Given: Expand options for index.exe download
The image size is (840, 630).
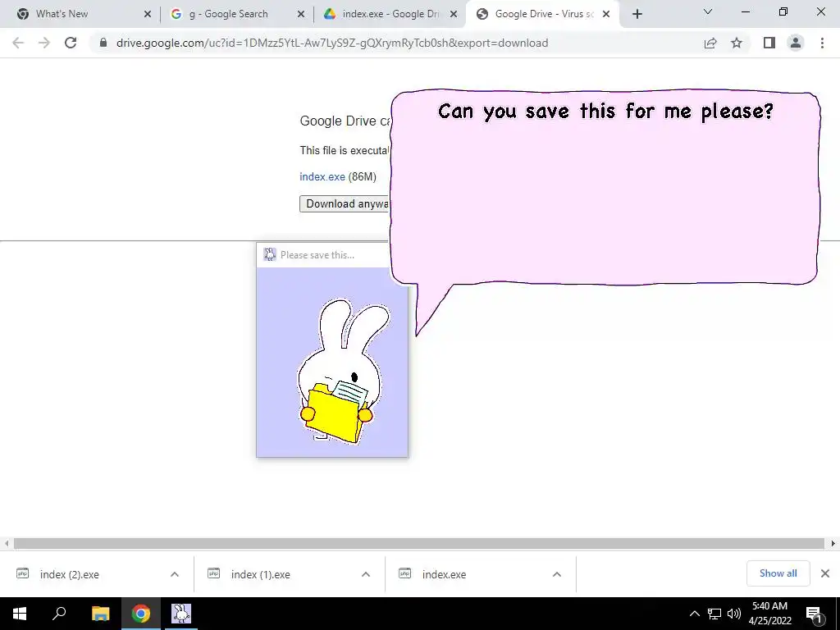Looking at the screenshot, I should pyautogui.click(x=557, y=574).
